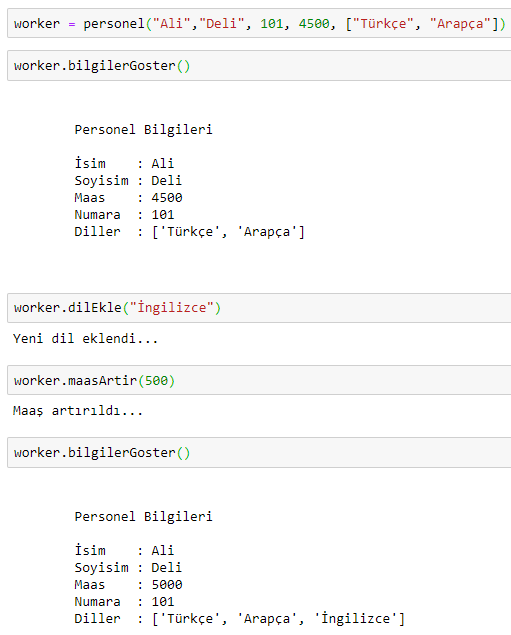
Task: Click the "Türkçe" string in first cell
Action: [x=383, y=23]
